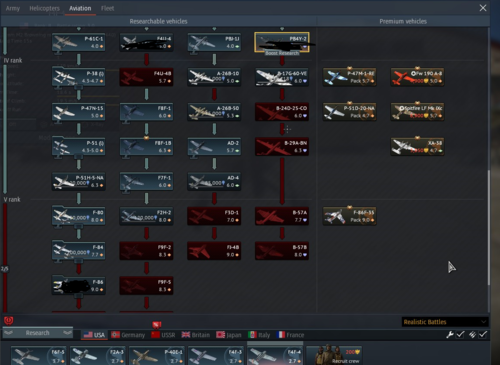
Task: Expand the F-80 vehicle group
Action: coord(79,216)
